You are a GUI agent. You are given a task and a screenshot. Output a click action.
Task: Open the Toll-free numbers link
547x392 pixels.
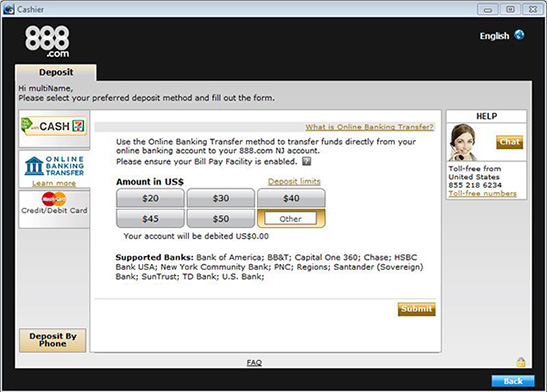pos(482,193)
